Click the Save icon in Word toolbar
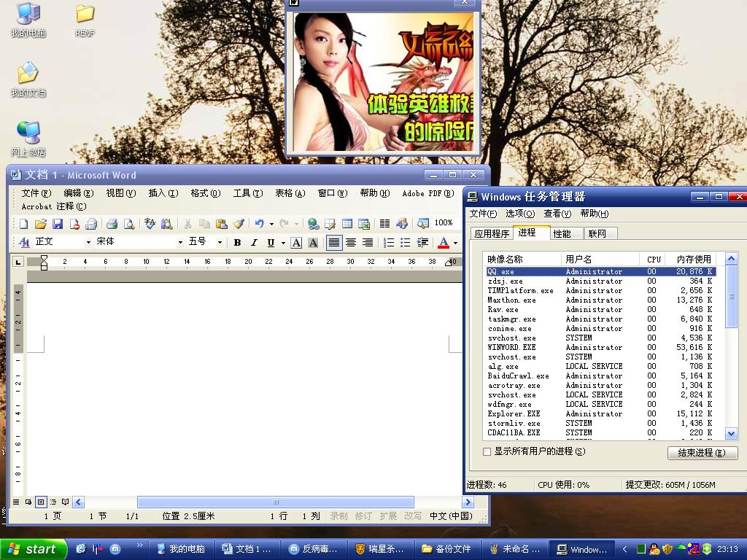The height and width of the screenshot is (560, 747). tap(58, 224)
